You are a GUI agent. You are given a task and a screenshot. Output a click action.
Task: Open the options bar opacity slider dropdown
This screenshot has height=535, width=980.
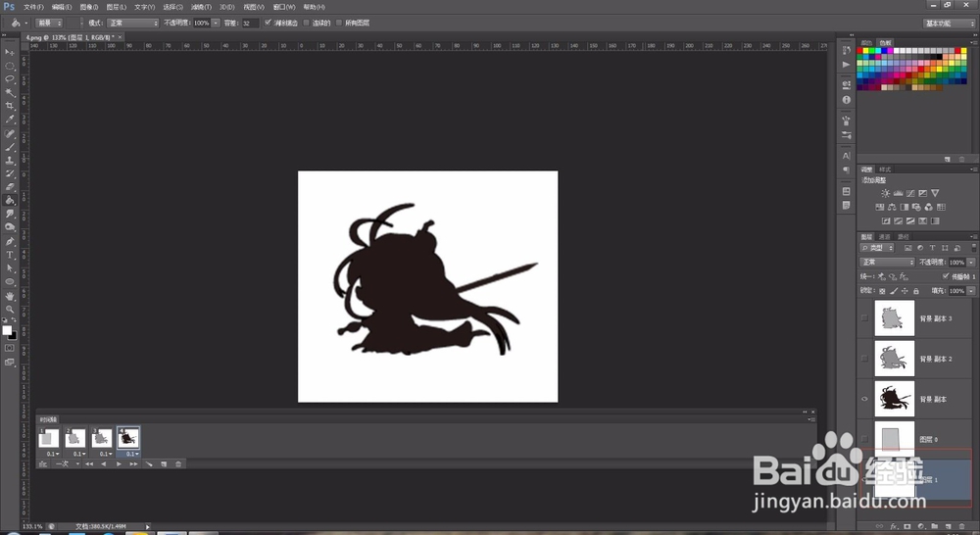216,23
